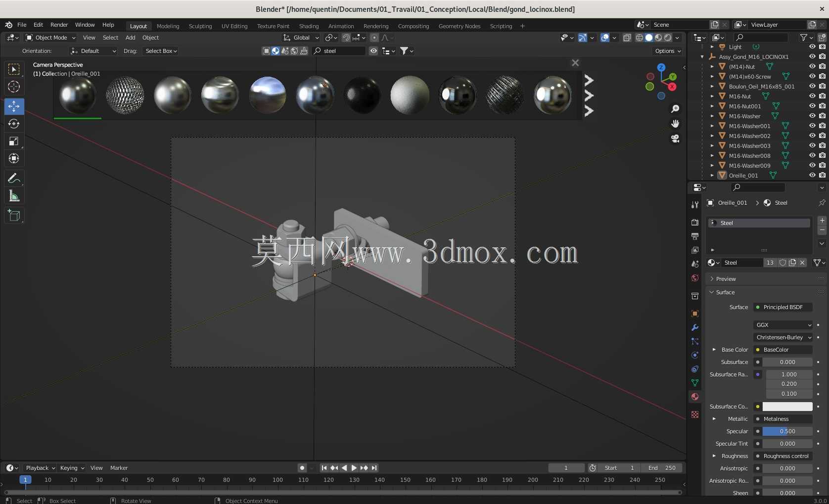
Task: Toggle camera view icon
Action: [x=675, y=138]
